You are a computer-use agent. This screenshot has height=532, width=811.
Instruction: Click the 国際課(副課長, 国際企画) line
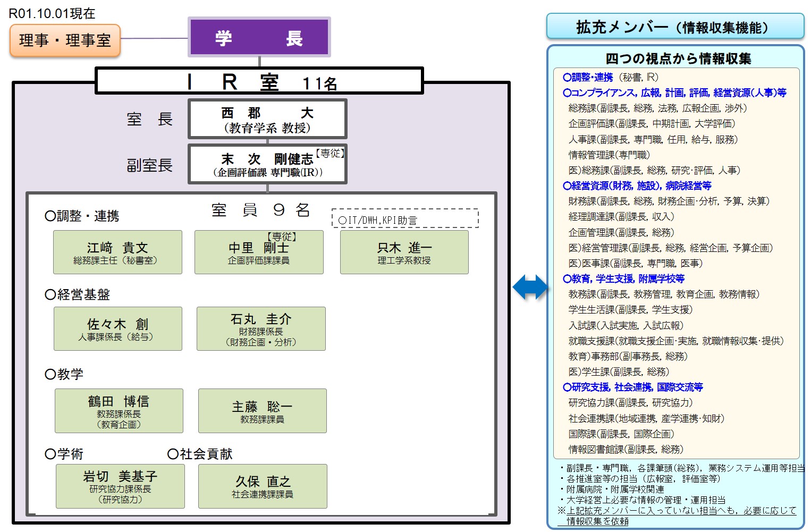(x=621, y=434)
